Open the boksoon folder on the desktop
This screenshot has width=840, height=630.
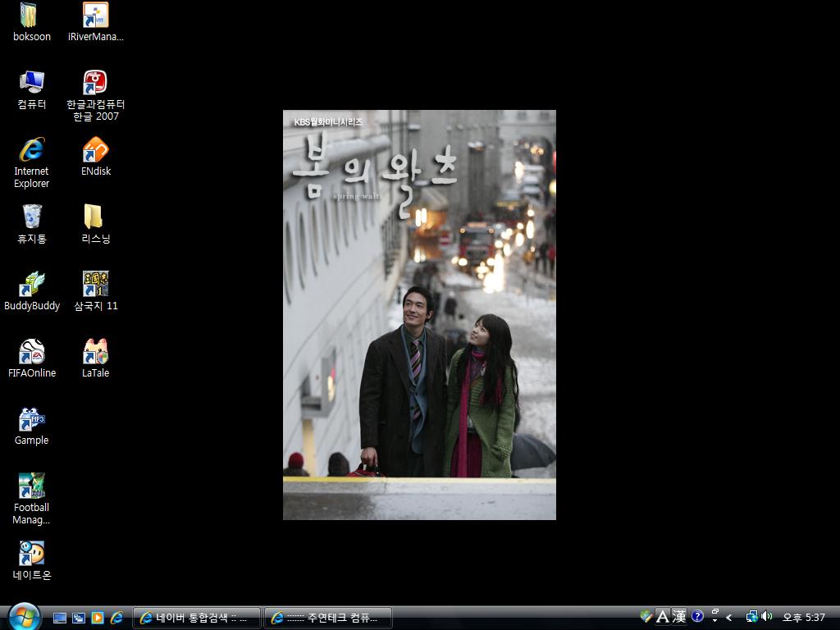(x=30, y=21)
